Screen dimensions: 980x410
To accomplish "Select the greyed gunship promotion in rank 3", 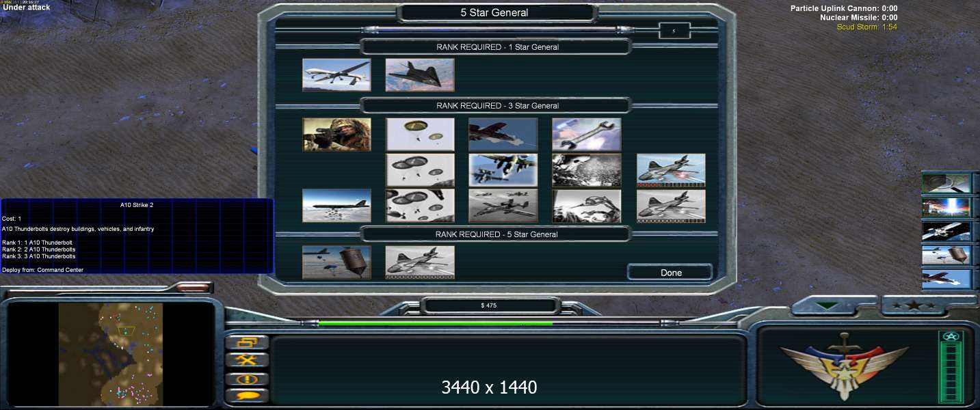I will point(671,206).
